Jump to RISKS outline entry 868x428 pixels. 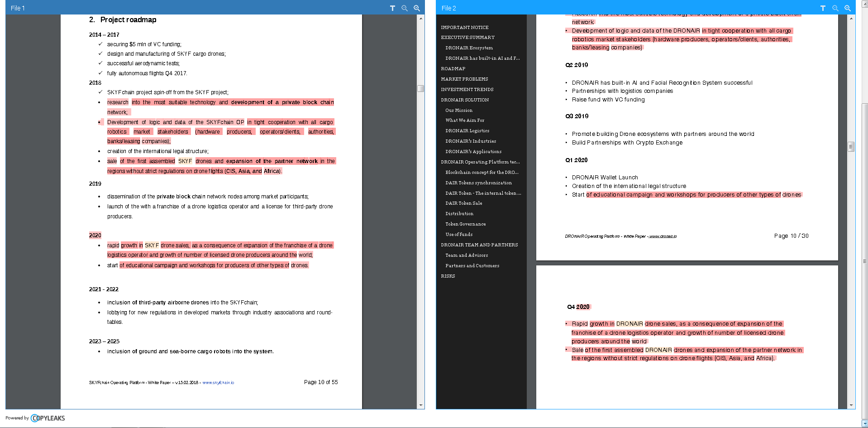(x=448, y=276)
